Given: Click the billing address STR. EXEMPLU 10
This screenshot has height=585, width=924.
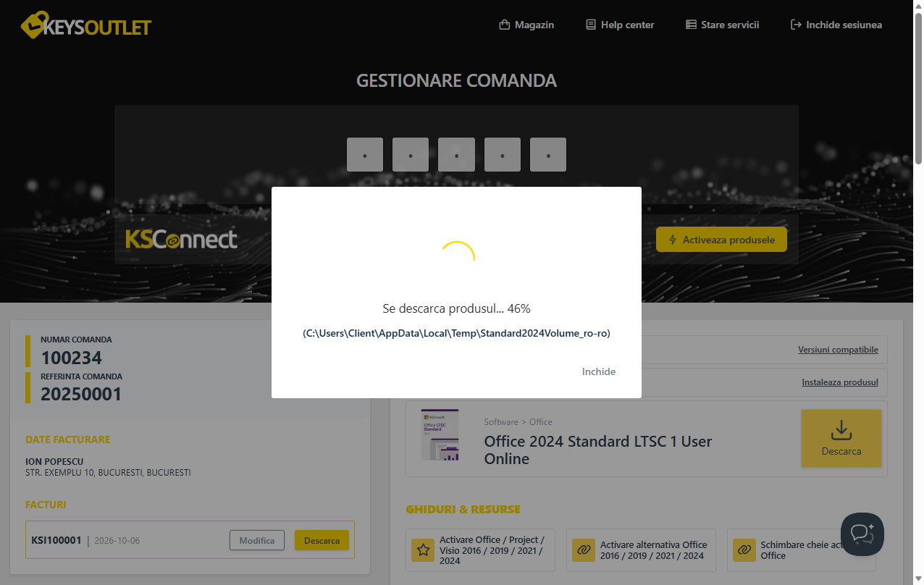Looking at the screenshot, I should tap(108, 473).
